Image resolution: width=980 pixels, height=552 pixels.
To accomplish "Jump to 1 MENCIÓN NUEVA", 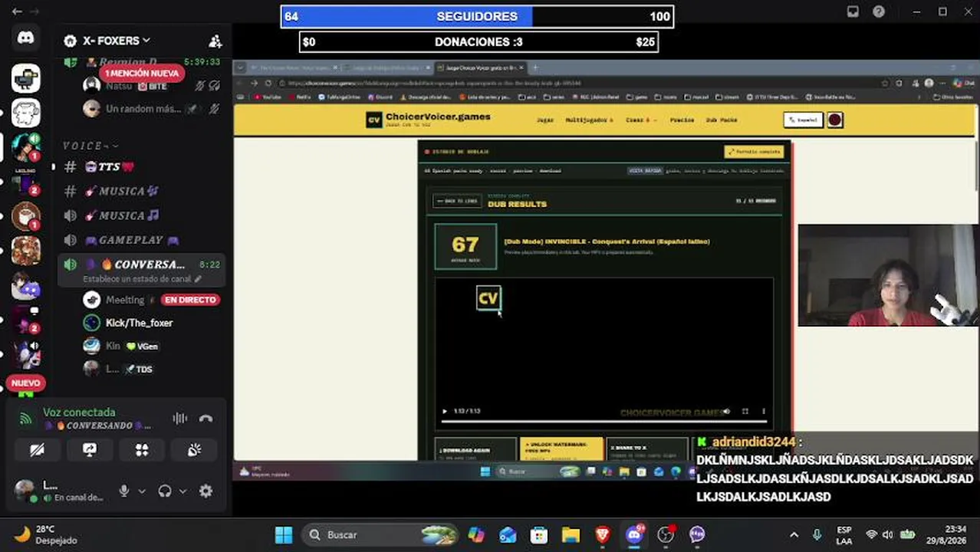I will [x=142, y=73].
